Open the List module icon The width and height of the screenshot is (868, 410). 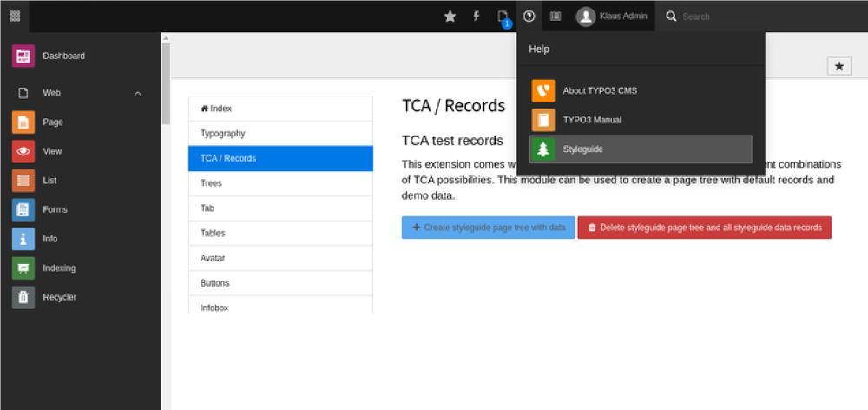23,181
